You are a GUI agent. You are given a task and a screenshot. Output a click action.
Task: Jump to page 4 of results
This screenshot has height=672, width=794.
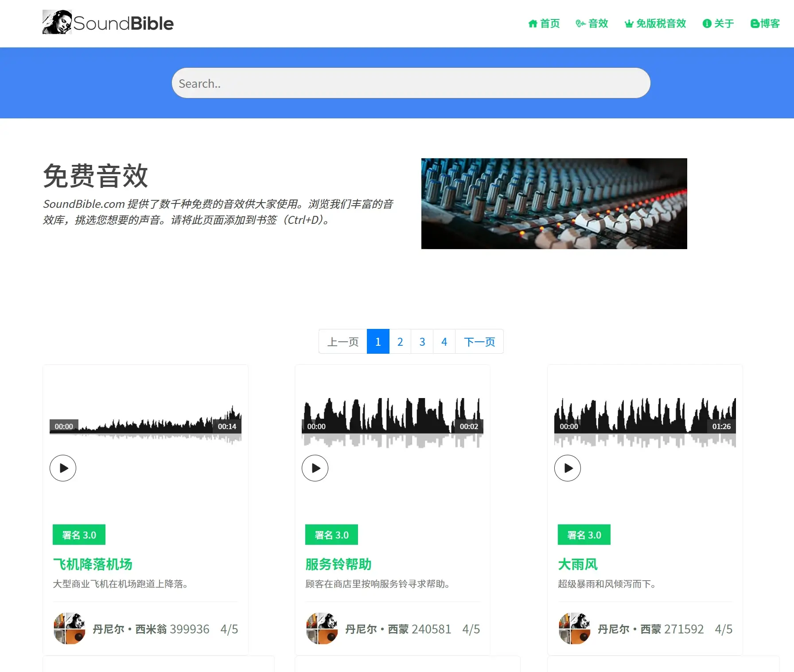point(444,342)
